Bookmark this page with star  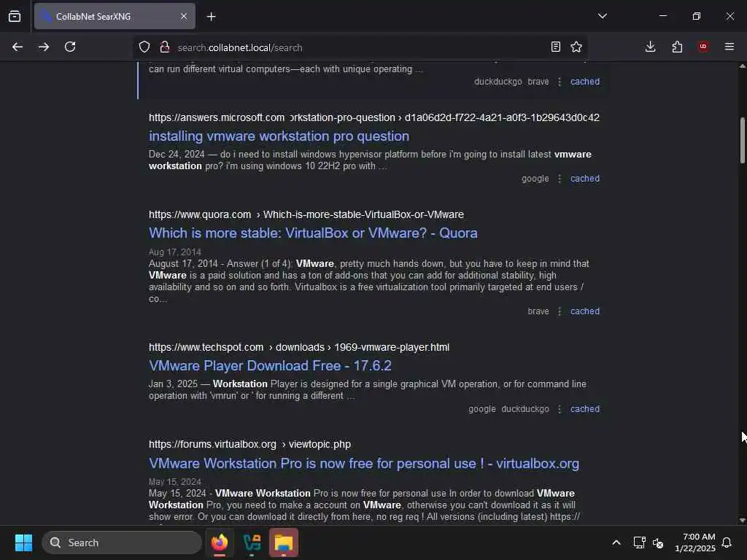point(576,47)
